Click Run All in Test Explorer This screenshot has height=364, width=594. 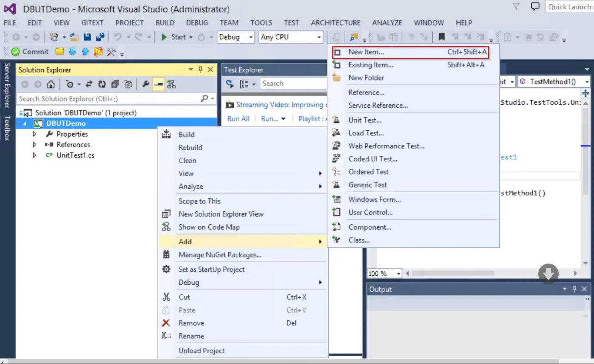point(238,119)
